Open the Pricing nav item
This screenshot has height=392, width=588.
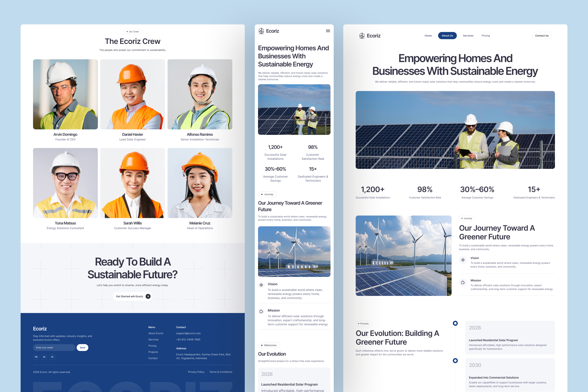coord(485,36)
